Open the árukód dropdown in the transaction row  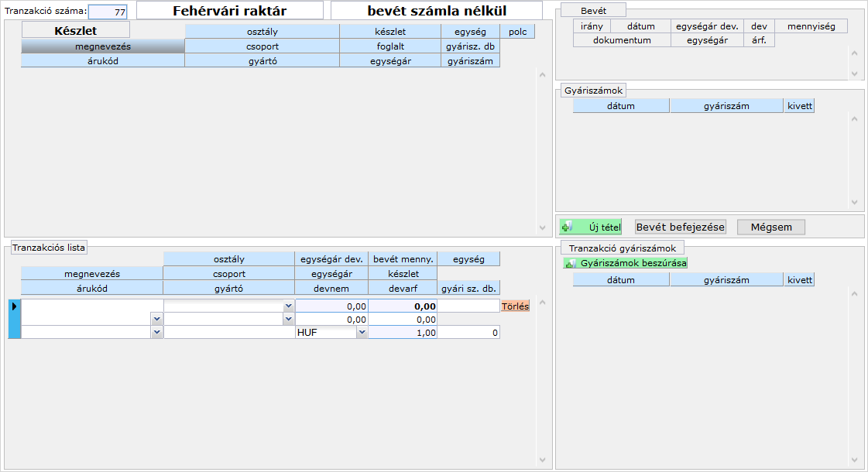[x=157, y=332]
